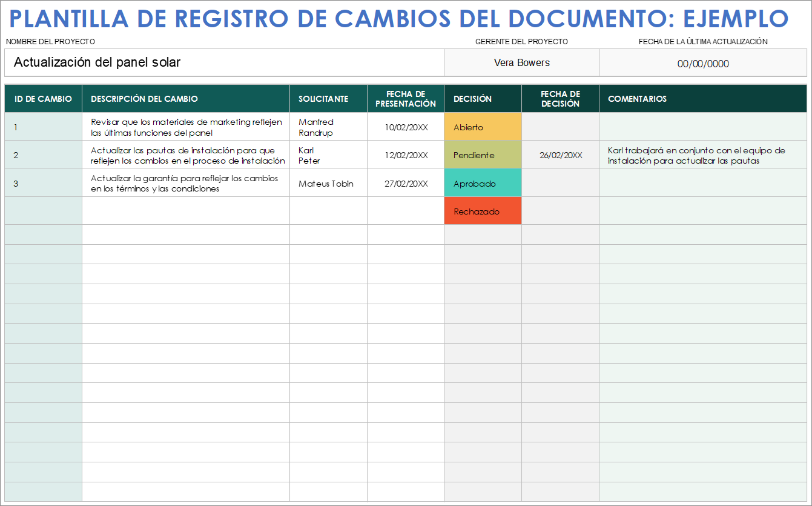The image size is (812, 506).
Task: Select change ID cell '2'
Action: point(44,155)
